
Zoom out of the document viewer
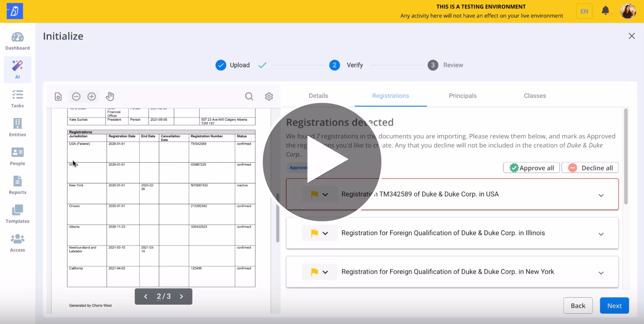76,96
